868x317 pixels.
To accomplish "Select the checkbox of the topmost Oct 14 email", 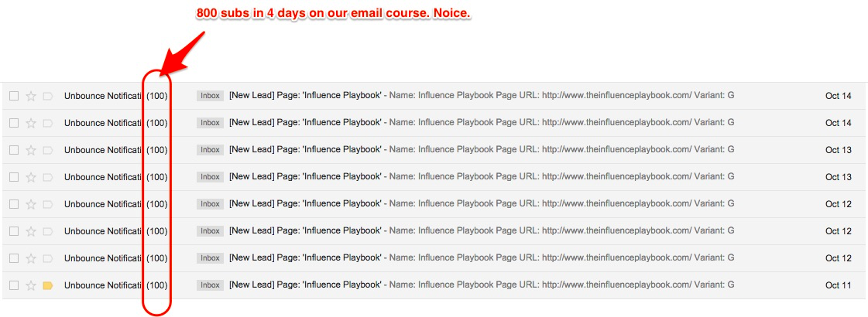I will [14, 96].
